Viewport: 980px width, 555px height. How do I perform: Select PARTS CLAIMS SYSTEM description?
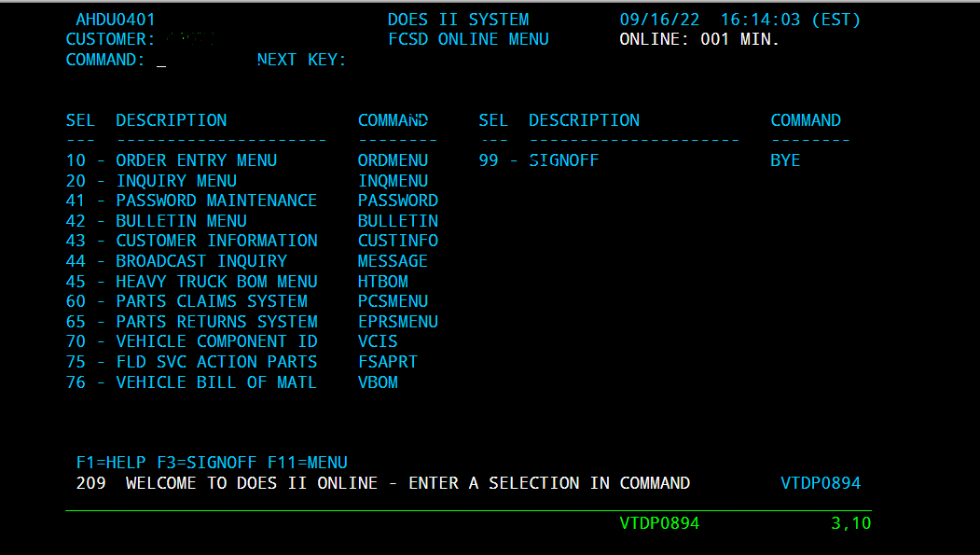coord(212,301)
